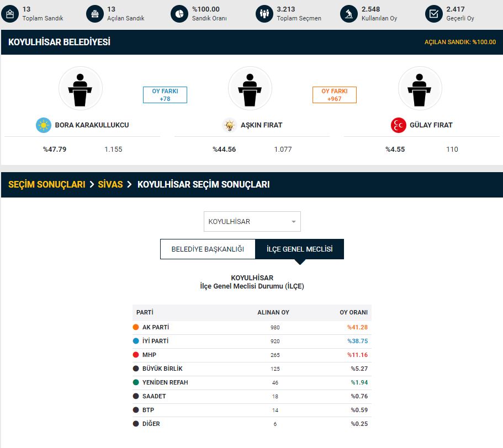
Task: Click the AK Parti bulb logo beside Aşkın Fırat
Action: pos(229,125)
